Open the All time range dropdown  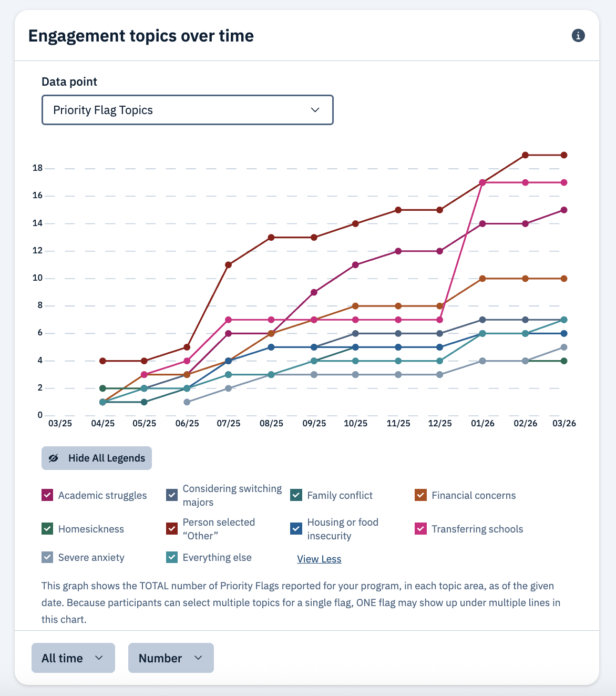(x=73, y=658)
